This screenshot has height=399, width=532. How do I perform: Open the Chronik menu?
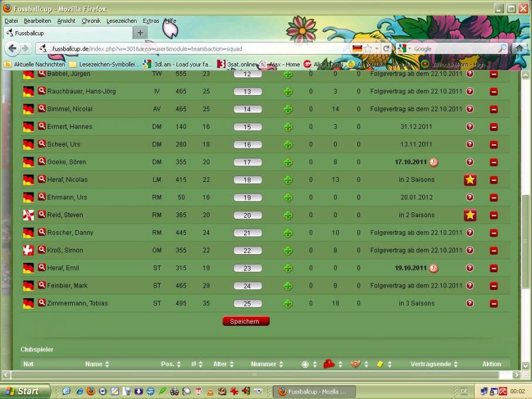(x=91, y=21)
